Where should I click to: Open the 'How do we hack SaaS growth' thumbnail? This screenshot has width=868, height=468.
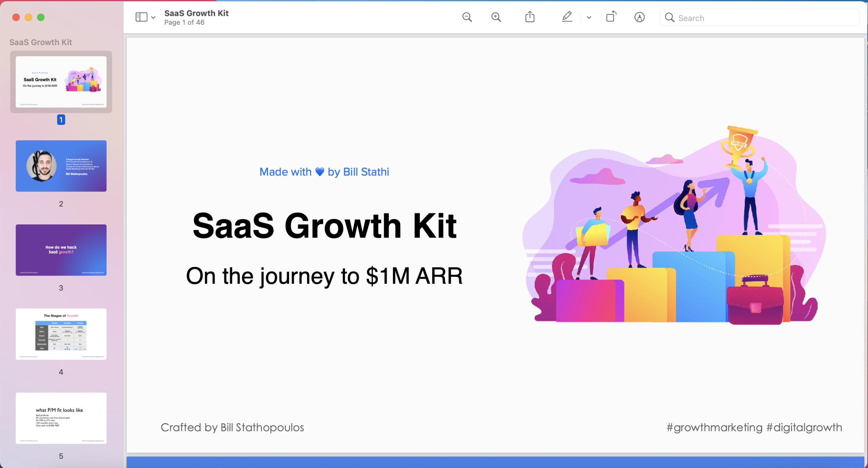61,250
